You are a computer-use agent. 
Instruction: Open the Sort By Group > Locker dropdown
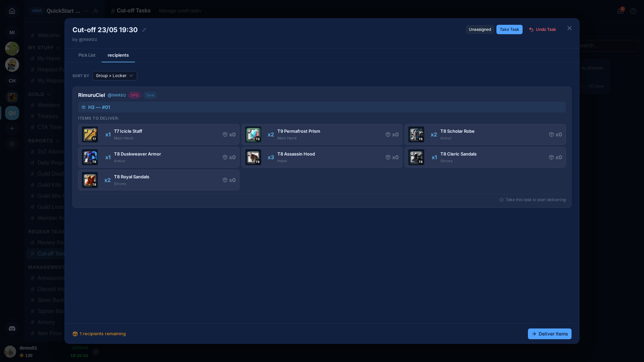click(115, 76)
